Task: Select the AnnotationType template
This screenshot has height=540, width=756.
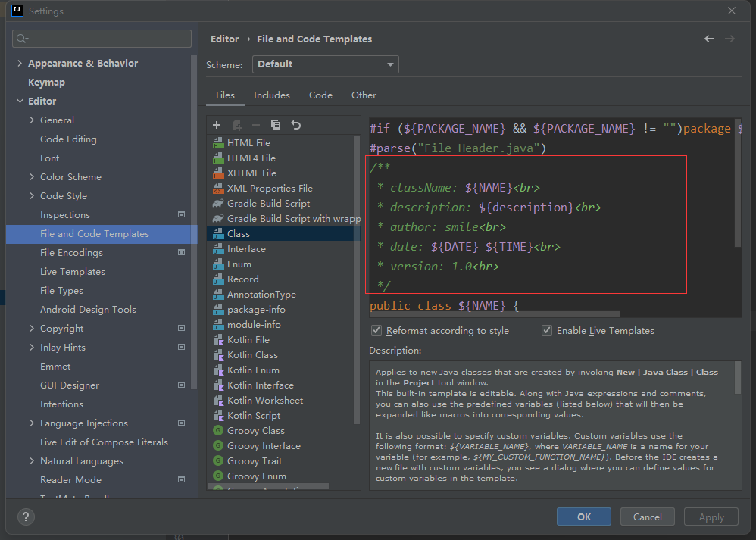Action: pos(284,295)
